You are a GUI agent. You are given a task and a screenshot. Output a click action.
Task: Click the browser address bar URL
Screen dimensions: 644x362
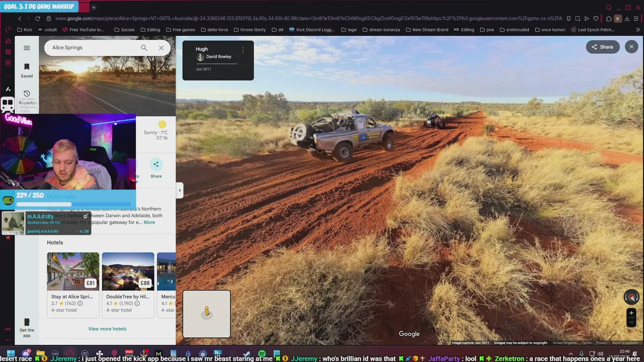point(308,19)
